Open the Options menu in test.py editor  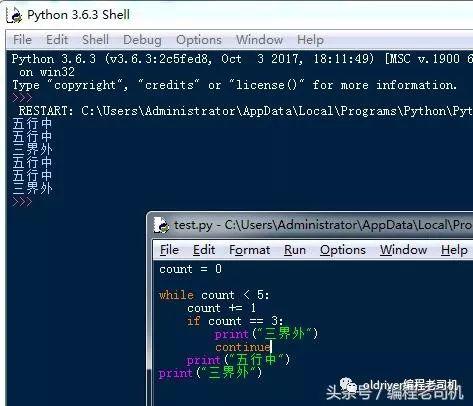pyautogui.click(x=343, y=250)
